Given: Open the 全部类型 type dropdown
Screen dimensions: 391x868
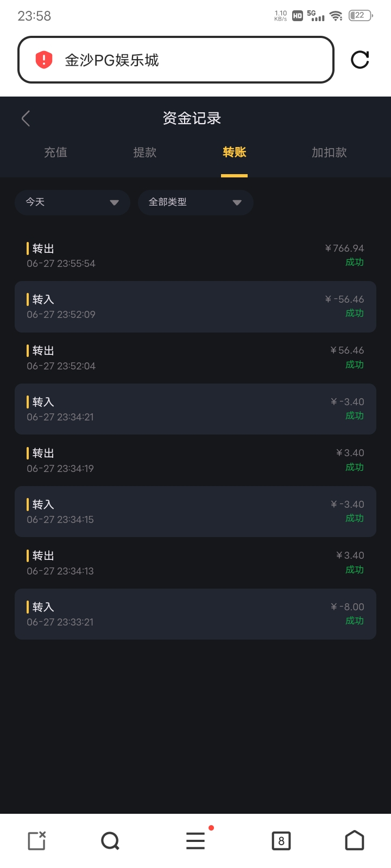Looking at the screenshot, I should 195,202.
